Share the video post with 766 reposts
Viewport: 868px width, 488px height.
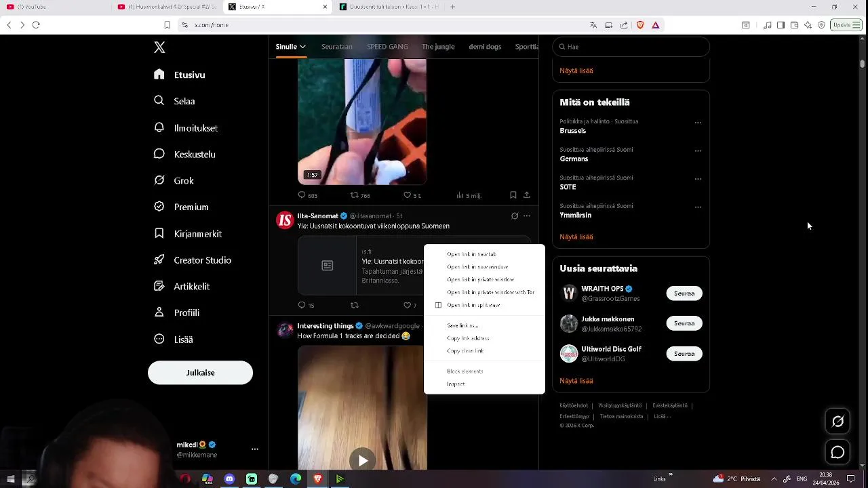pyautogui.click(x=527, y=195)
